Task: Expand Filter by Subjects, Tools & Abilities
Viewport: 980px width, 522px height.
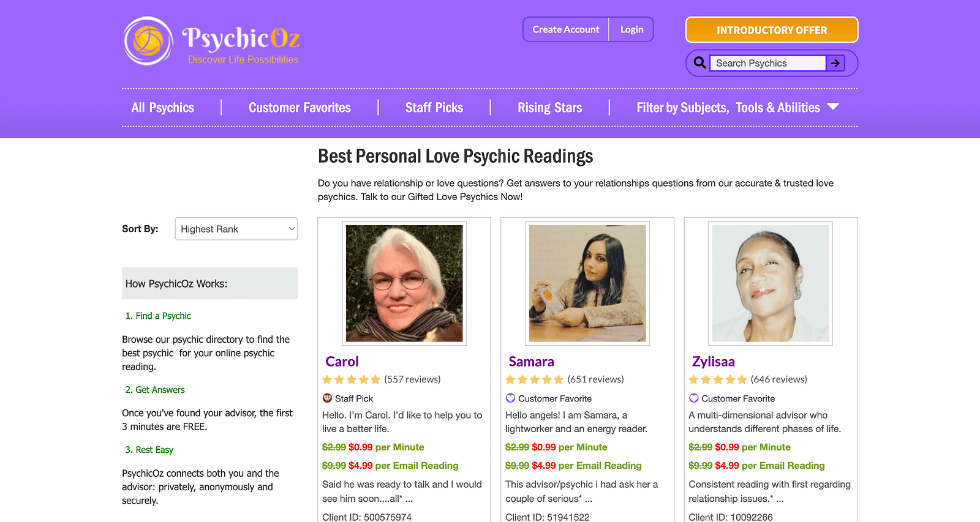Action: pyautogui.click(x=728, y=108)
